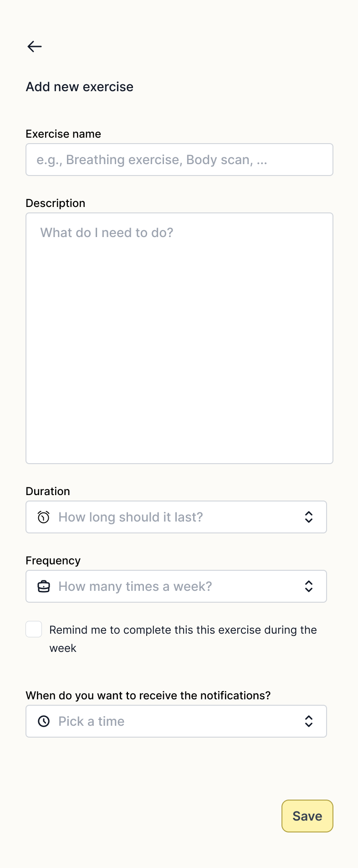
Task: Click the Exercise name input field
Action: [x=179, y=160]
